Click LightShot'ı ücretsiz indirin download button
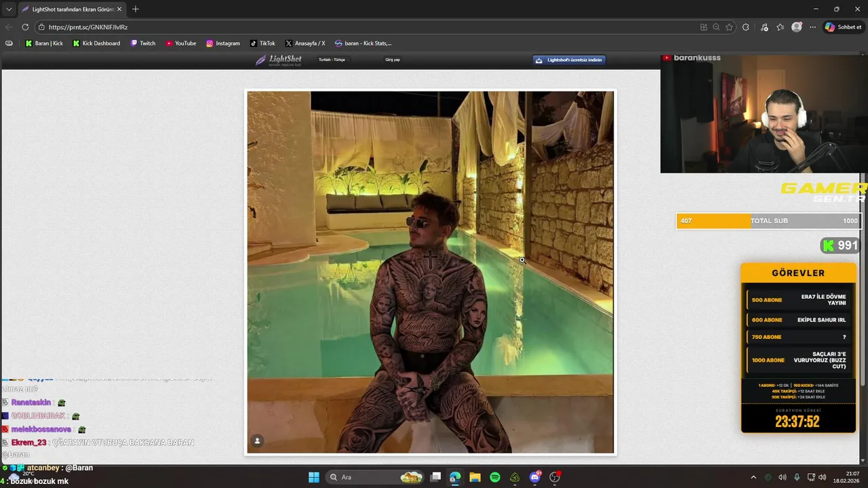Viewport: 868px width, 488px height. [x=568, y=60]
